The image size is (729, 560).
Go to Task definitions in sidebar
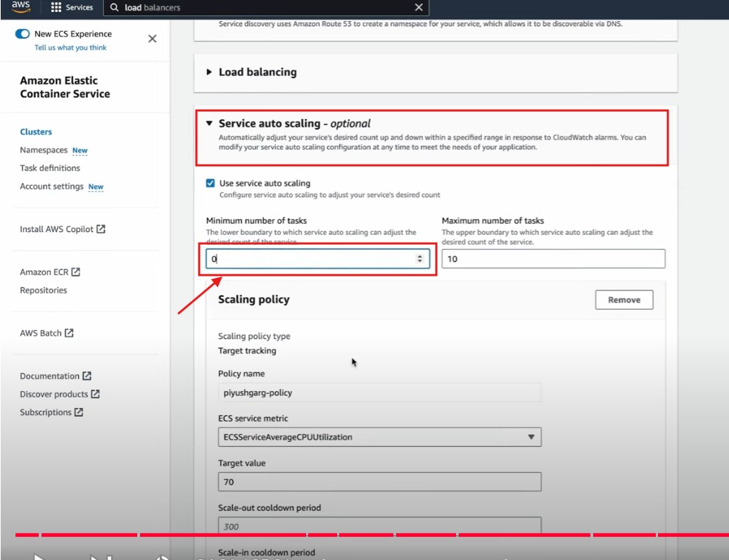[50, 168]
